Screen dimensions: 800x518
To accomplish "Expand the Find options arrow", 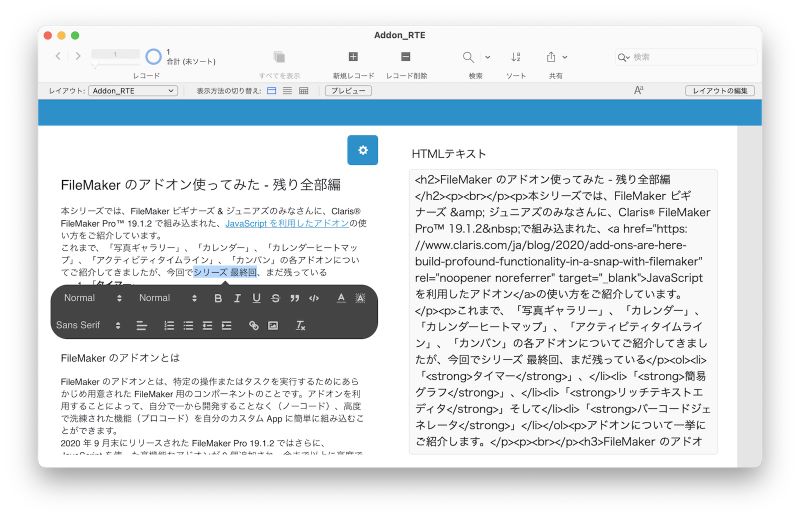I will [488, 57].
